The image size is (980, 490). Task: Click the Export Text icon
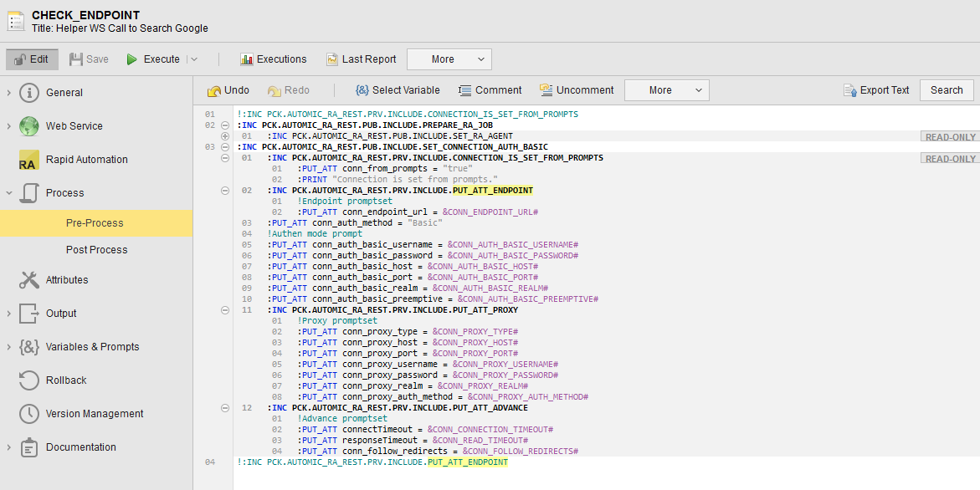pyautogui.click(x=851, y=90)
